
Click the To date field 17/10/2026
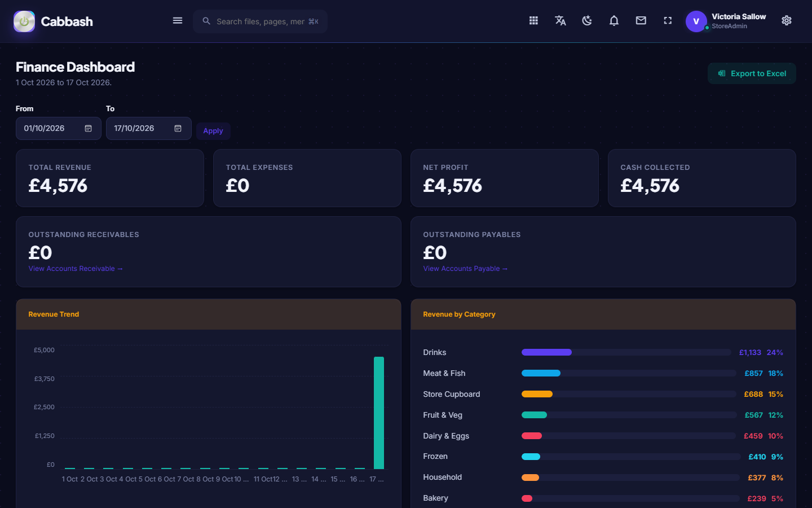click(x=149, y=129)
